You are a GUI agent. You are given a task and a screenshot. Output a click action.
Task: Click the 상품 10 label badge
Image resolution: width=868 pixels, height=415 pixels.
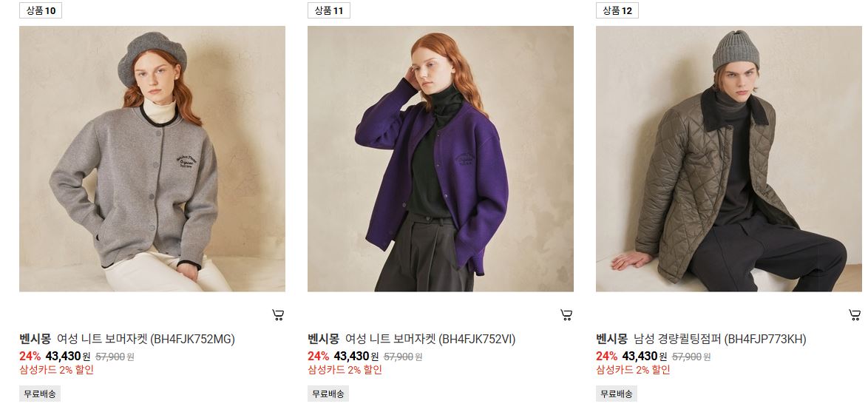pyautogui.click(x=41, y=10)
